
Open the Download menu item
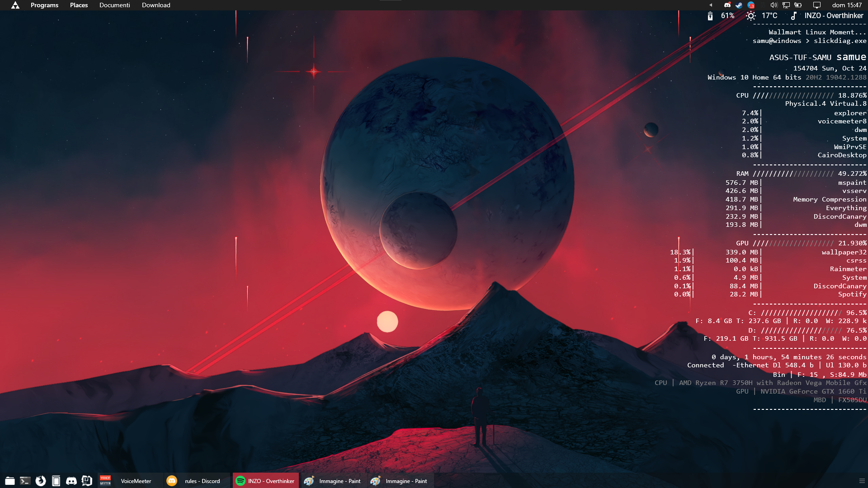point(156,5)
